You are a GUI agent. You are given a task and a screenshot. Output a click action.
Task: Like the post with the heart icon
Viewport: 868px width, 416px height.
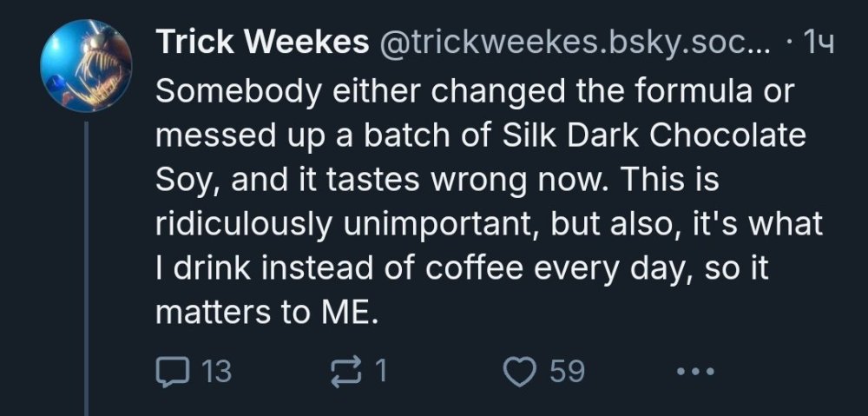point(523,372)
